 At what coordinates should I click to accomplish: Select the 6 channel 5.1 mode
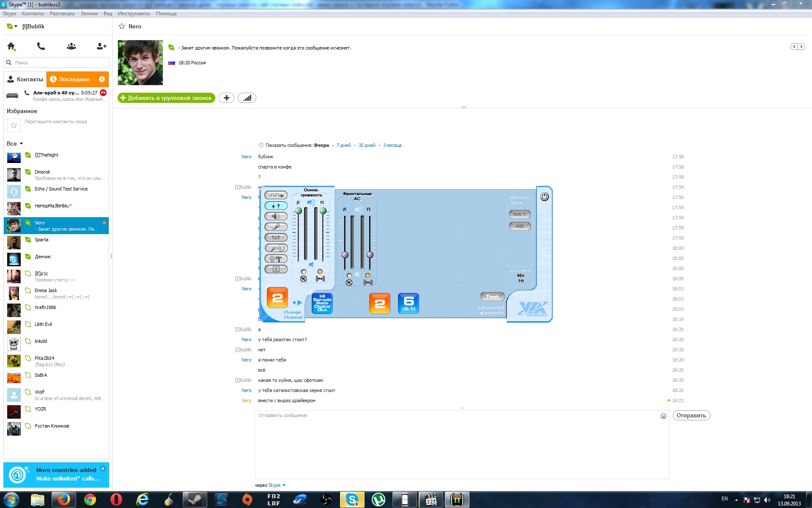tap(408, 303)
